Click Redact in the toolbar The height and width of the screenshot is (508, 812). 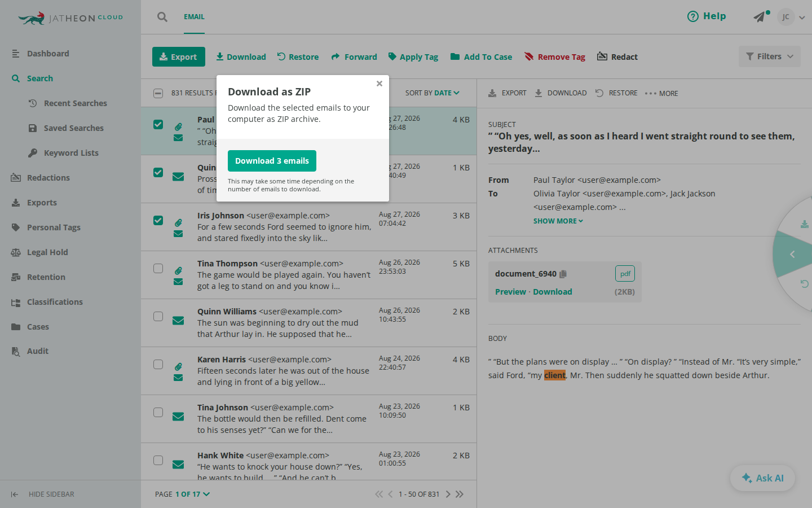(617, 57)
